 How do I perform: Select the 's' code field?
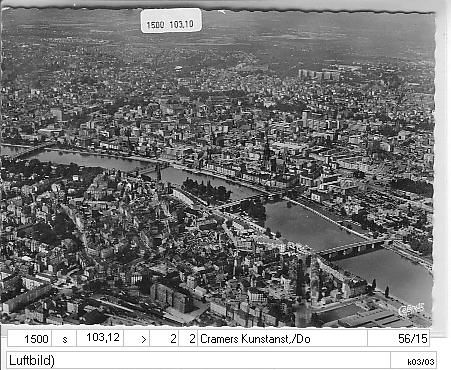(64, 339)
